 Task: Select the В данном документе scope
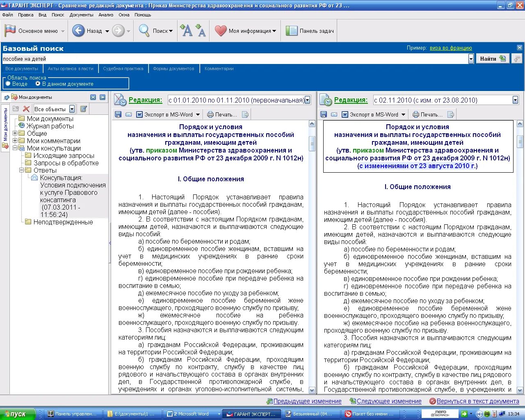[38, 84]
